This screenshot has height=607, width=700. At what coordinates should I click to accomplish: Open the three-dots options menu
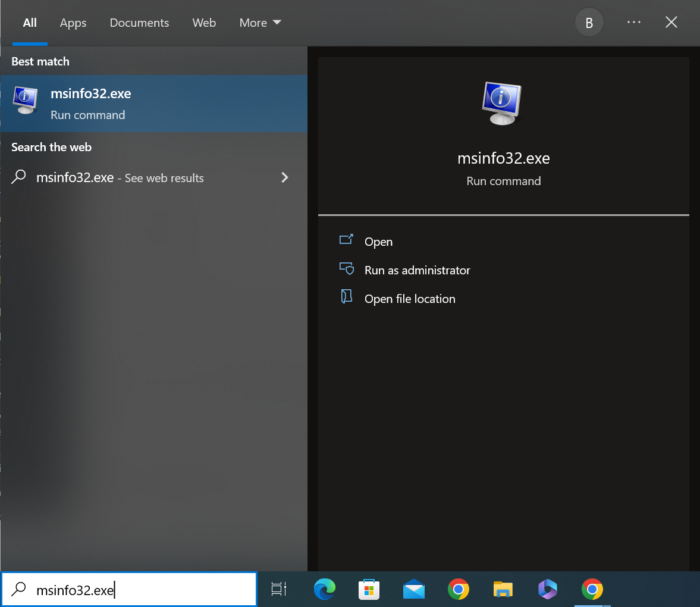[x=633, y=23]
